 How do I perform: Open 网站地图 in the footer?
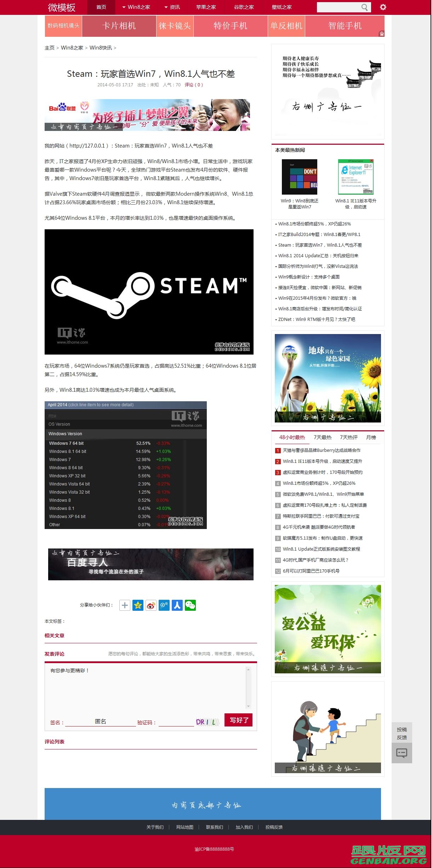click(x=185, y=827)
